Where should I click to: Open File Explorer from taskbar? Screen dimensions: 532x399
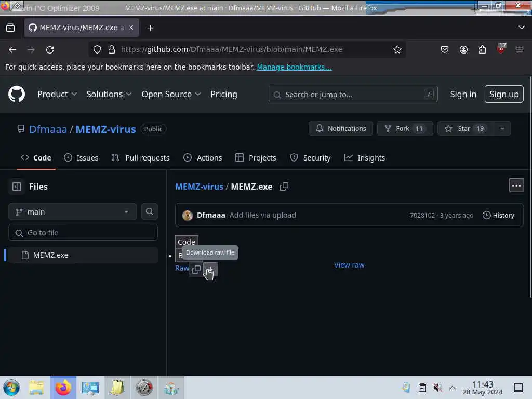click(x=36, y=388)
